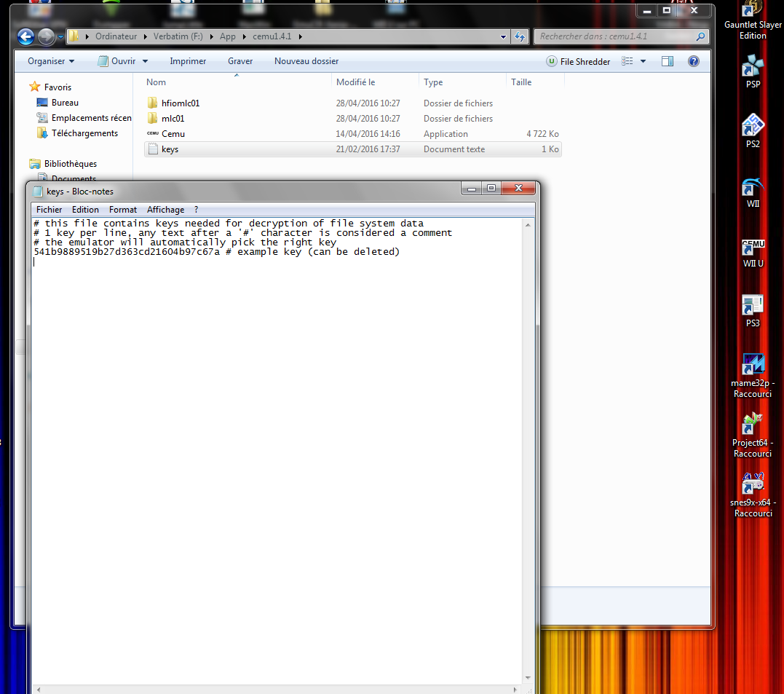The height and width of the screenshot is (694, 784).
Task: Click the magnifier search icon in Explorer
Action: click(700, 36)
